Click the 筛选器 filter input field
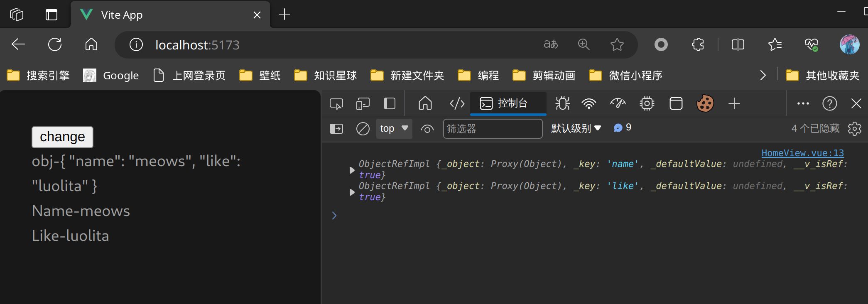 coord(492,129)
